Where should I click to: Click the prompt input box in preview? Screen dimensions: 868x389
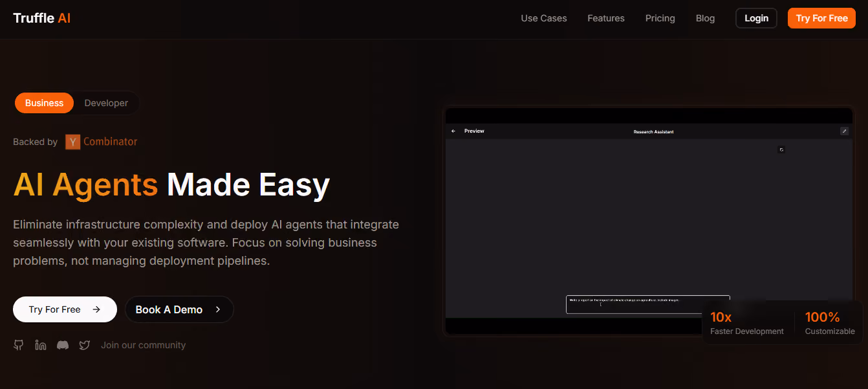point(648,304)
